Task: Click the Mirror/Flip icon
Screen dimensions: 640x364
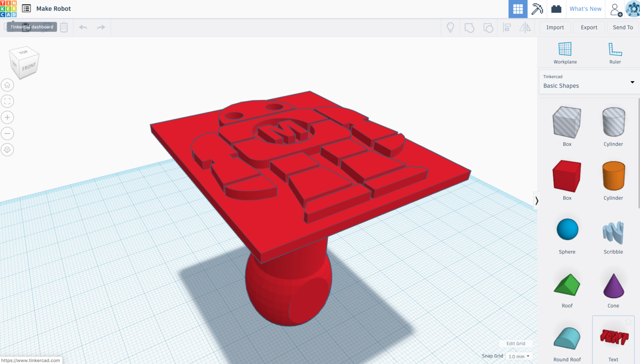Action: pos(525,27)
